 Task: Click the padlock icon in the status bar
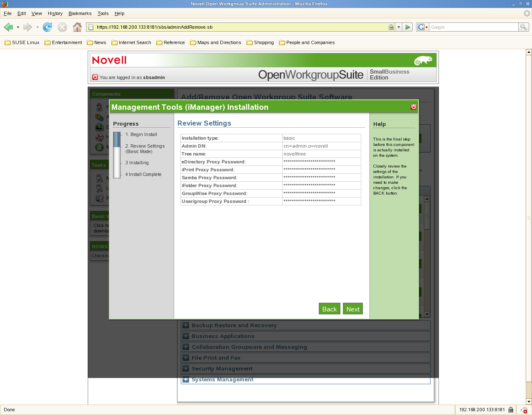[511, 410]
